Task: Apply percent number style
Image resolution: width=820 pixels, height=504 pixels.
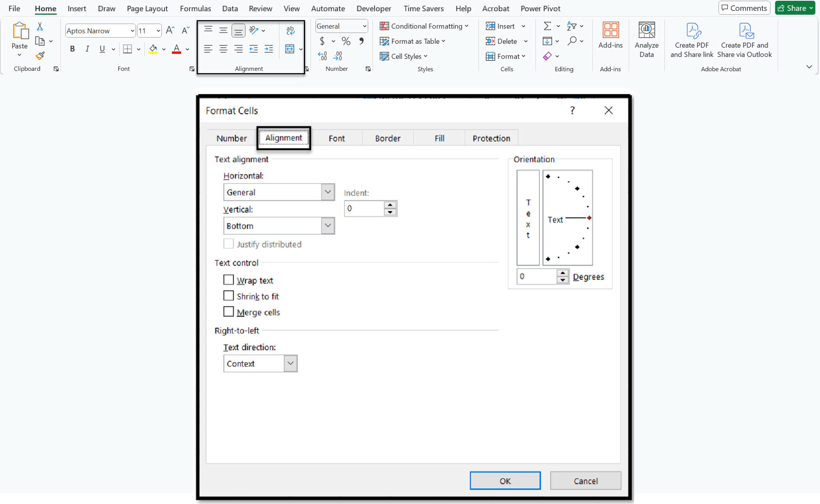Action: (x=346, y=41)
